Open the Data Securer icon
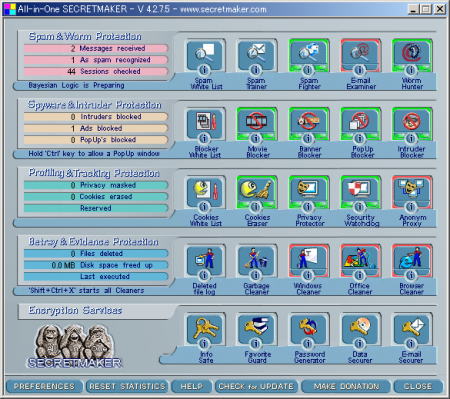This screenshot has width=450, height=399. [360, 327]
